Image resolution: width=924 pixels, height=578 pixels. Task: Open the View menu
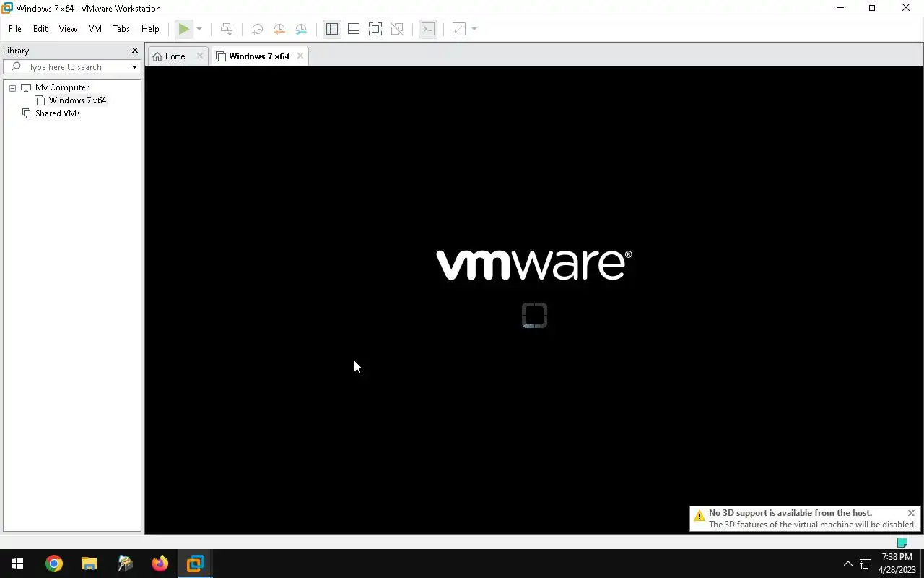click(68, 29)
